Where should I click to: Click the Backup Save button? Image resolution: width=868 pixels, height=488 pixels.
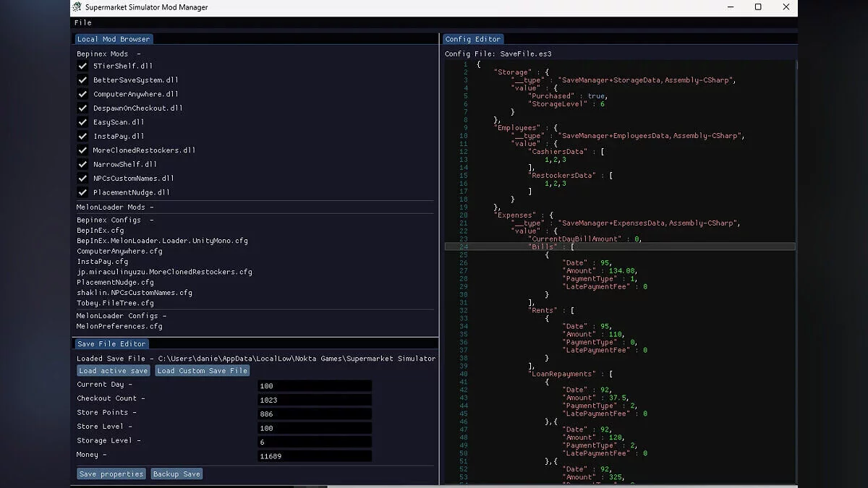click(176, 474)
